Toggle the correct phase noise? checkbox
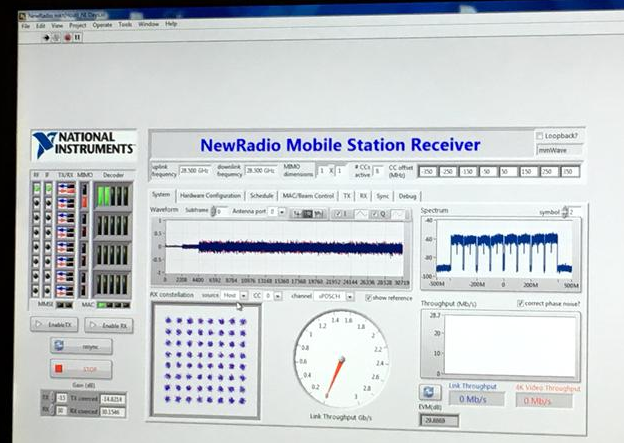Screen dimensions: 624x443 (520, 304)
